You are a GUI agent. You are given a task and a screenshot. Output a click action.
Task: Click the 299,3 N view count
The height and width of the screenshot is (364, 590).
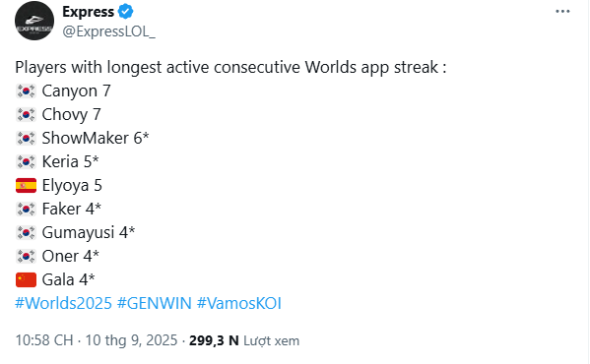pos(214,340)
